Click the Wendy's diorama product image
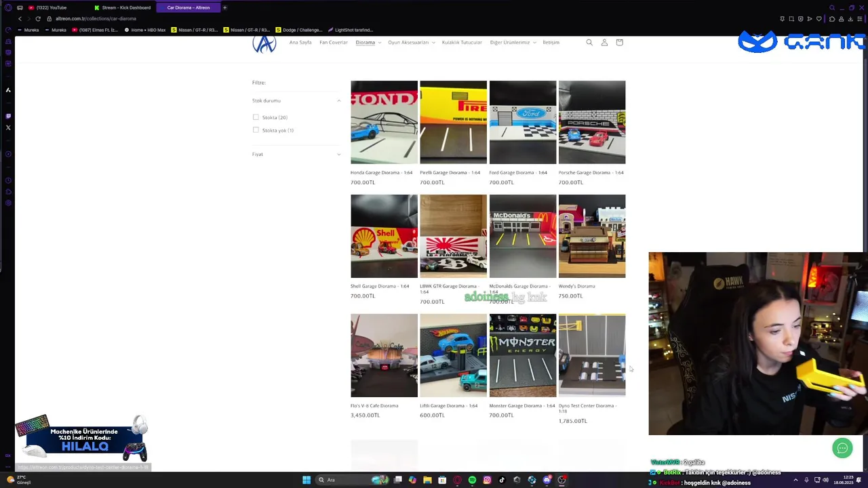 (x=592, y=236)
